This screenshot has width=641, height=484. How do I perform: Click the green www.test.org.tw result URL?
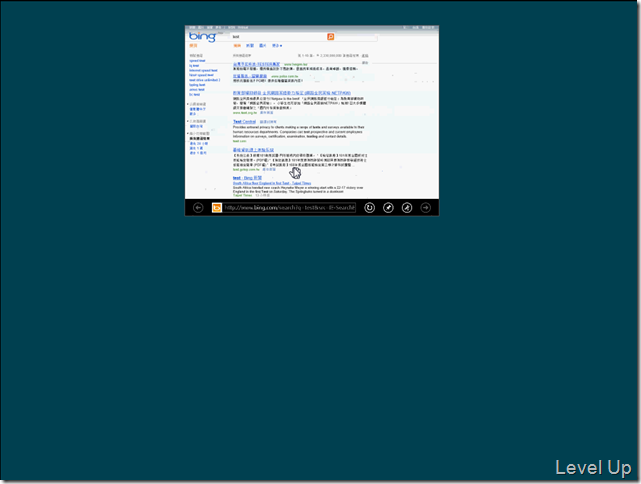click(245, 113)
